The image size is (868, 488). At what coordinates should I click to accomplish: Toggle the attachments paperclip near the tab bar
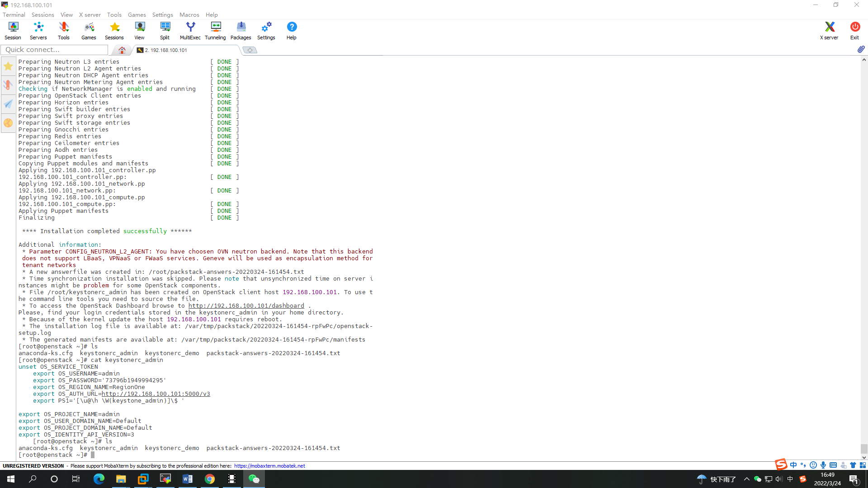(861, 49)
